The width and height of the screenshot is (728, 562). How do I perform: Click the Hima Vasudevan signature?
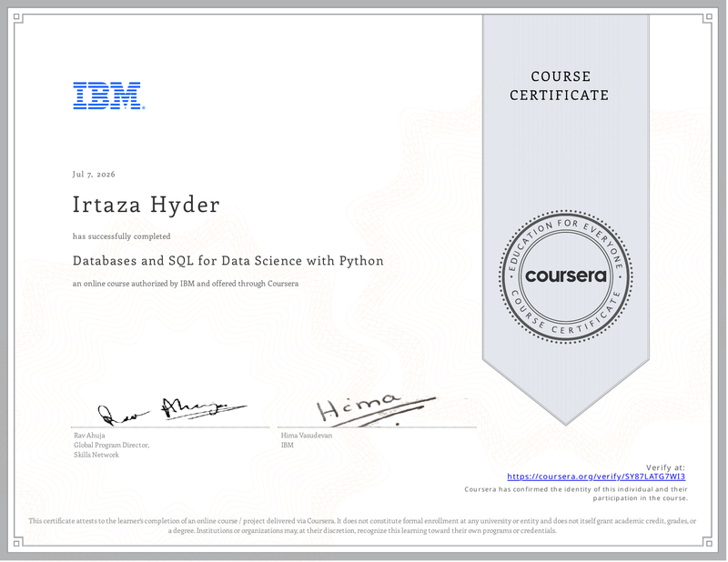pos(376,409)
